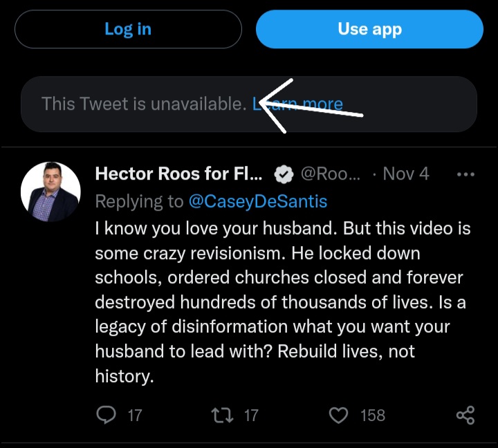Click the "Replying to" label text

139,201
